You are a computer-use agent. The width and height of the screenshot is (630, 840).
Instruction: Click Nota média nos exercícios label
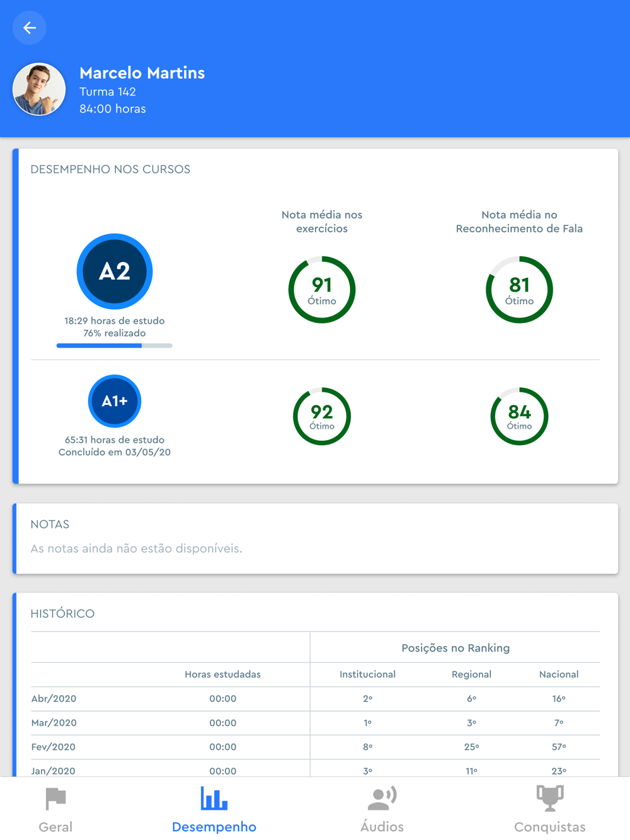[x=322, y=222]
